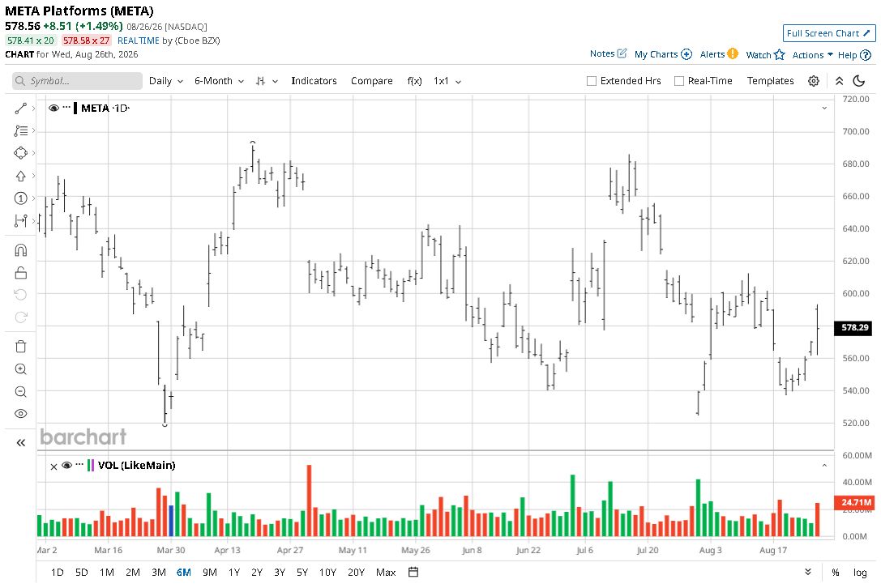Open the Actions dropdown menu
Screen dimensions: 881x588
coord(812,55)
